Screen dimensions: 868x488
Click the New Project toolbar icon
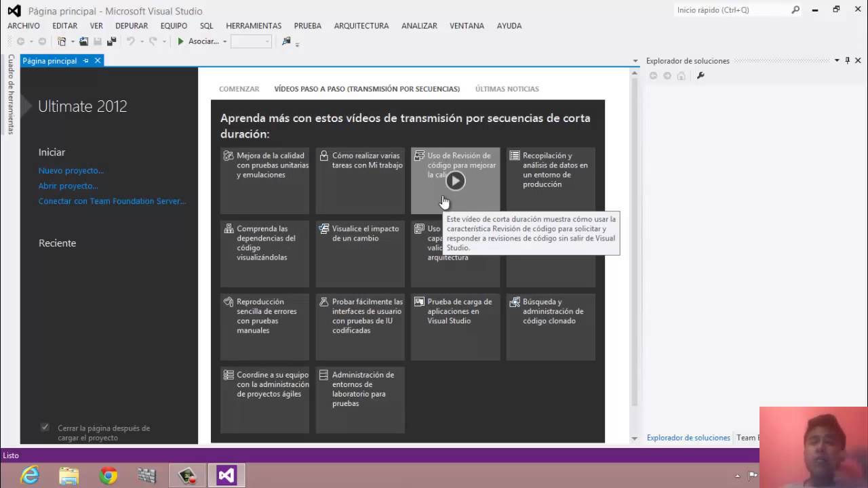pyautogui.click(x=62, y=41)
